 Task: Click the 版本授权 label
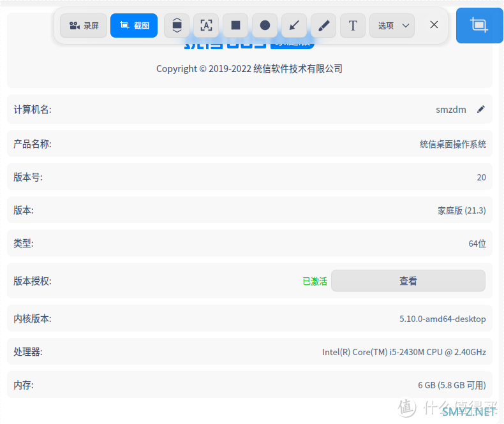[33, 281]
